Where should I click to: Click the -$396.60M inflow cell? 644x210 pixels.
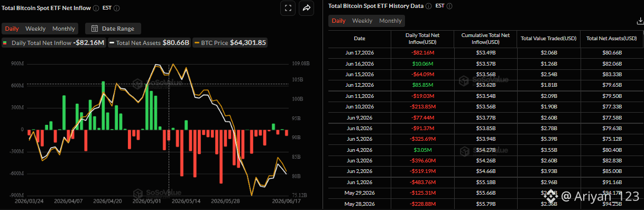[x=422, y=160]
